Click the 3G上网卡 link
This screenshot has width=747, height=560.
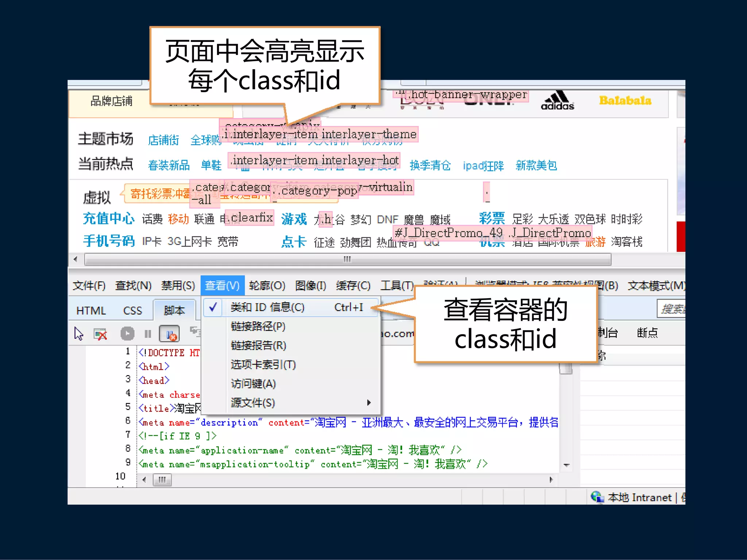click(190, 241)
